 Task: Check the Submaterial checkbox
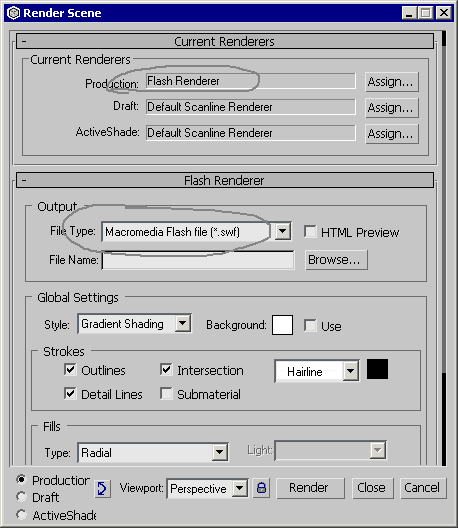(x=166, y=394)
